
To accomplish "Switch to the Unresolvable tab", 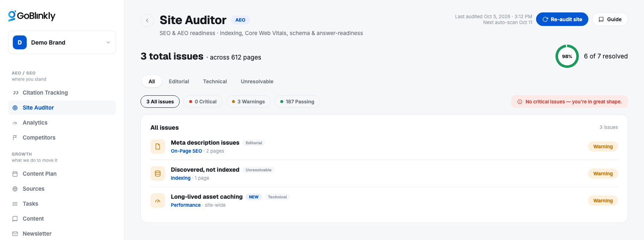I will tap(257, 81).
